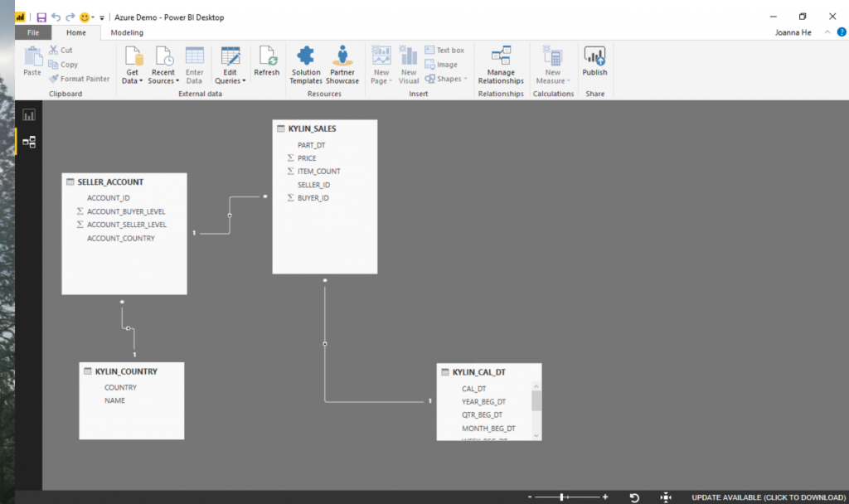Click the Paste clipboard icon
Image resolution: width=849 pixels, height=504 pixels.
coord(32,56)
